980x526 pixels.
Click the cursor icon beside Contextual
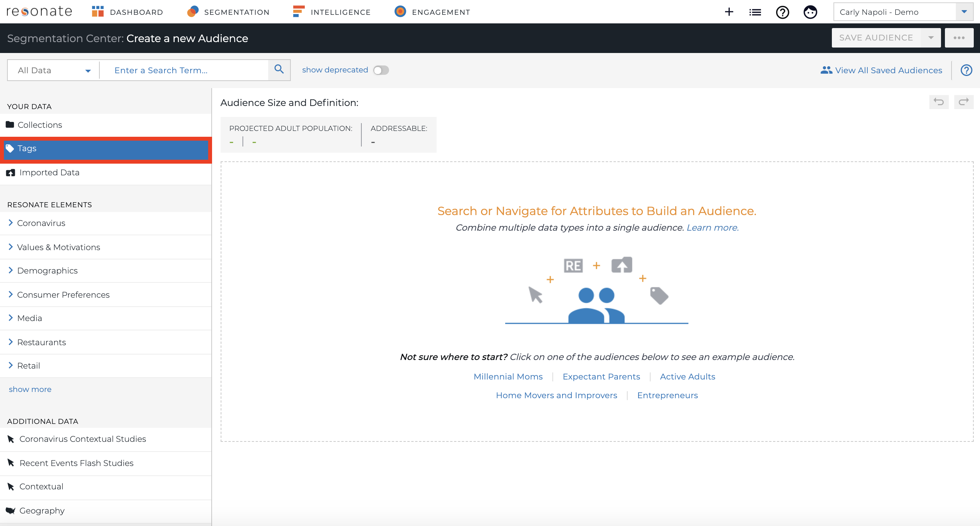tap(11, 487)
